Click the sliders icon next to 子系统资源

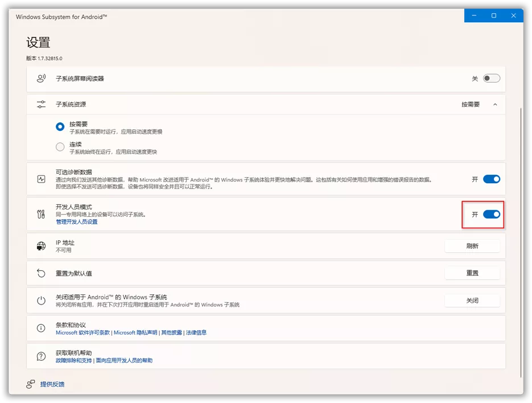[41, 104]
